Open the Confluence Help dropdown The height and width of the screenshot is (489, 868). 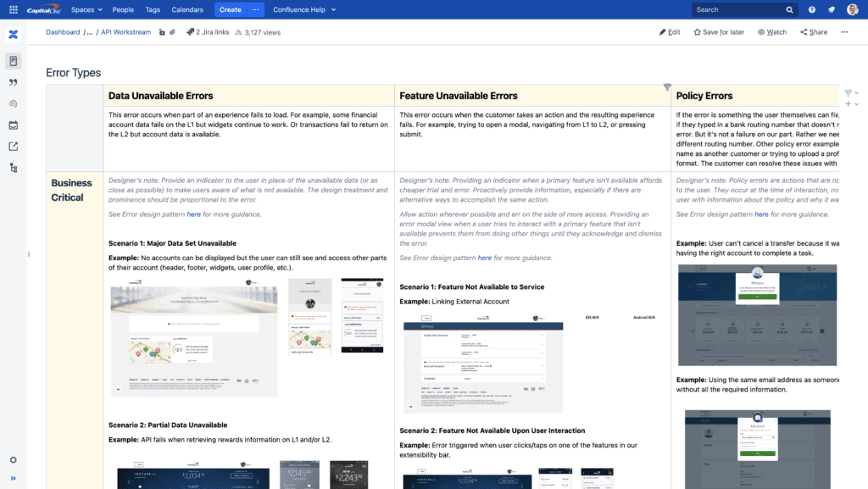tap(304, 9)
